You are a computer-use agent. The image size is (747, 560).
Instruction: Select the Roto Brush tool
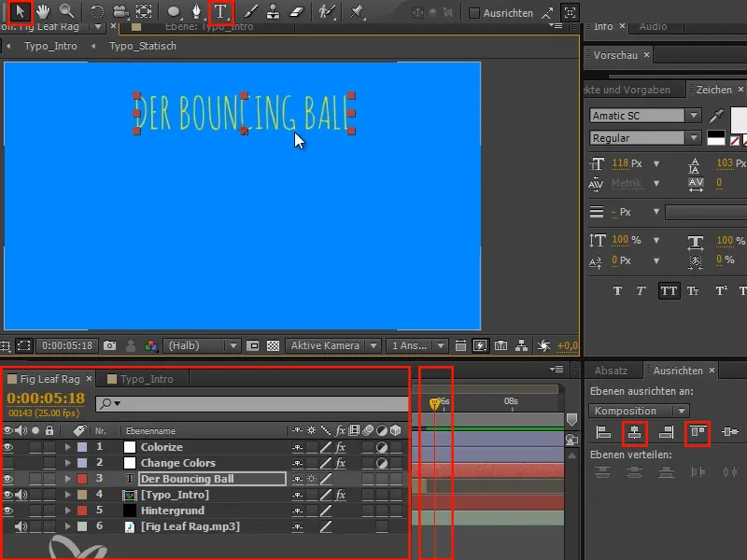click(x=327, y=12)
